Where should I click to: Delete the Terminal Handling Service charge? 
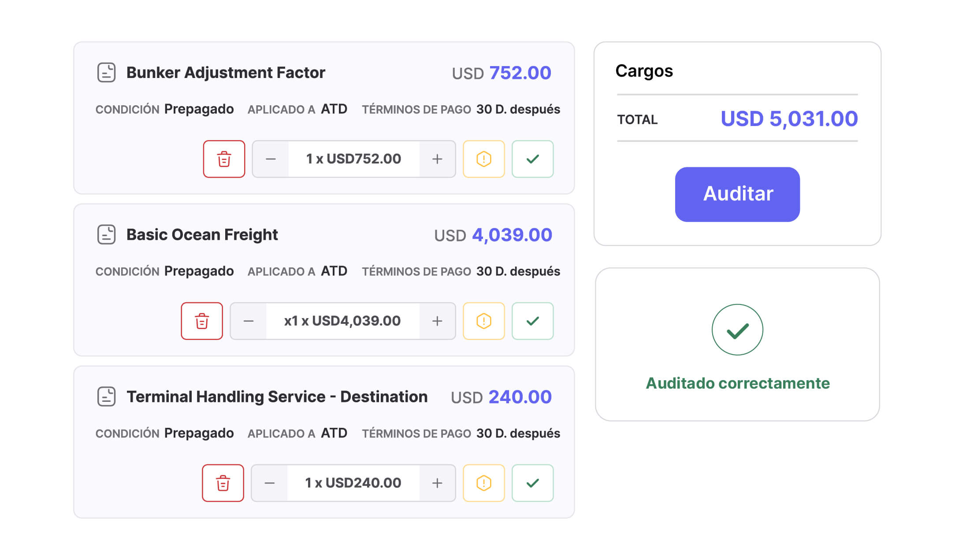click(223, 483)
